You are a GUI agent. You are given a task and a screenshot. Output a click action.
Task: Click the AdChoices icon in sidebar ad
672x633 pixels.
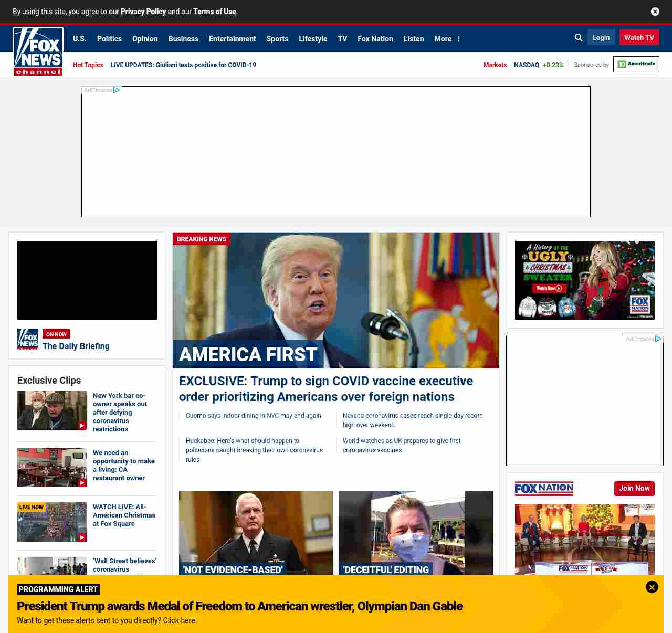coord(658,339)
